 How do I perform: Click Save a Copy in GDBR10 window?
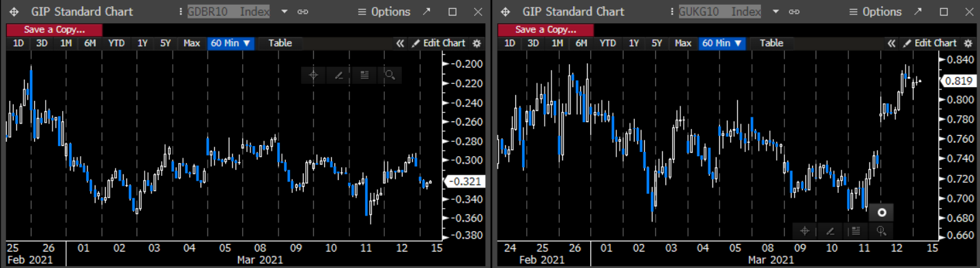pos(54,29)
